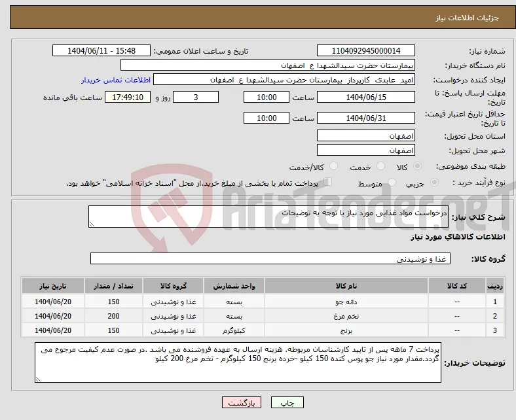Click the buyer notes textarea

[x=238, y=362]
